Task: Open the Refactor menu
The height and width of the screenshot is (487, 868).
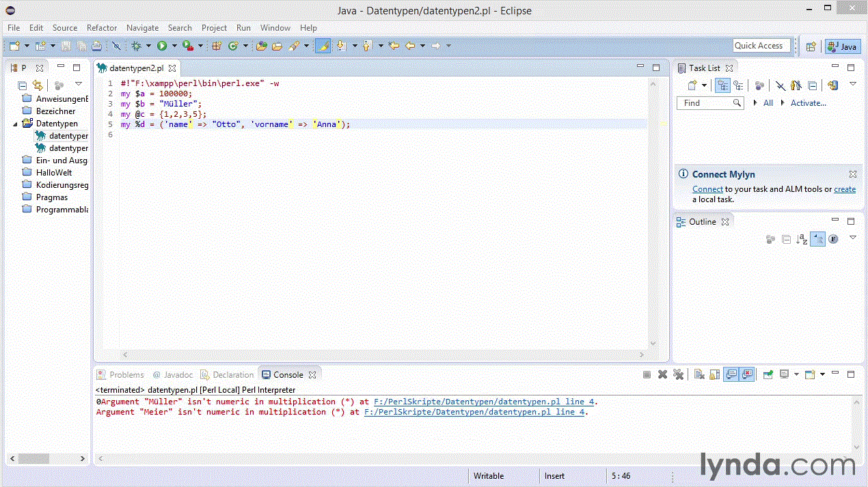Action: [x=102, y=28]
